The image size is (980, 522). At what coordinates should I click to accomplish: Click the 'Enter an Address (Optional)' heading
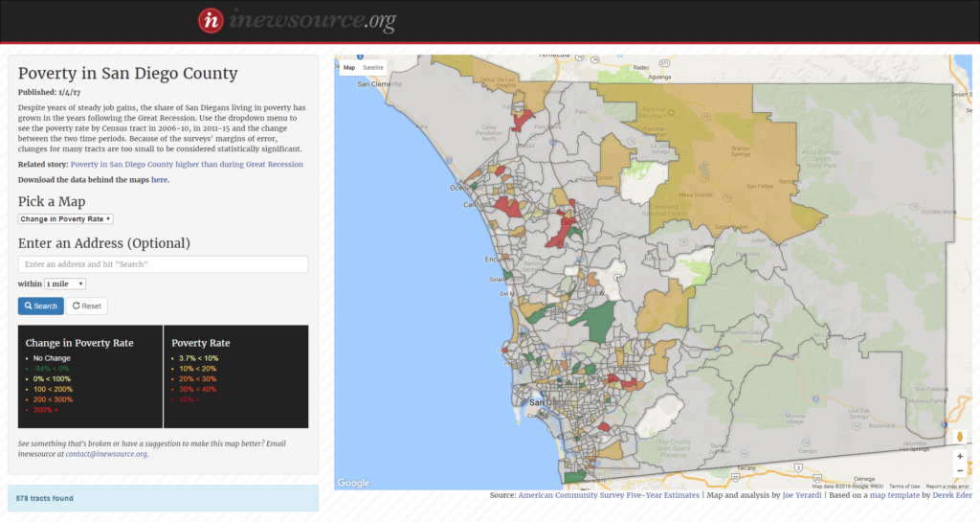(x=103, y=243)
